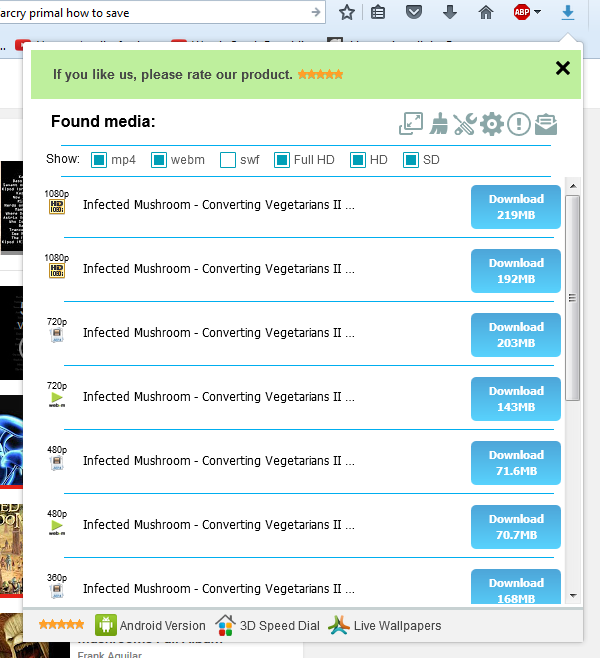
Task: Toggle the Full HD filter checkbox
Action: tap(282, 160)
